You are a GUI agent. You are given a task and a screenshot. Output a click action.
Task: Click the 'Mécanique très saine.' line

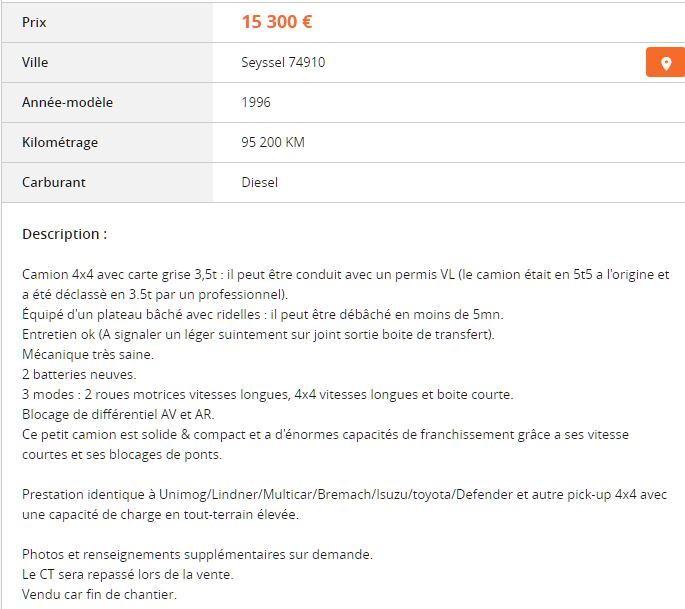click(88, 354)
